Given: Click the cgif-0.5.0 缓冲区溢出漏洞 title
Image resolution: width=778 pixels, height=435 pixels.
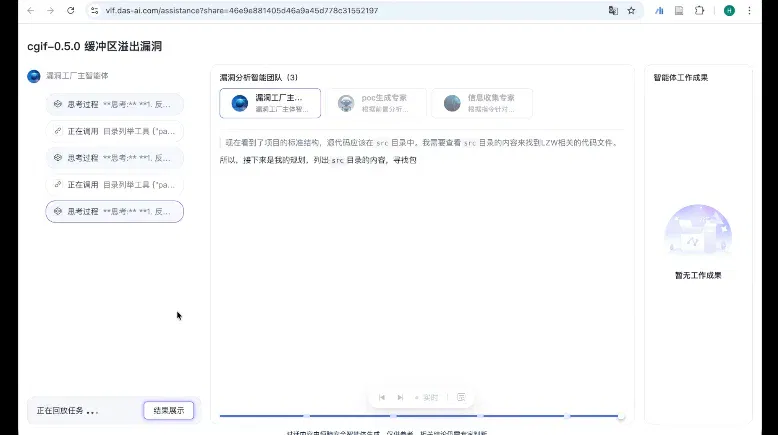Looking at the screenshot, I should 94,46.
